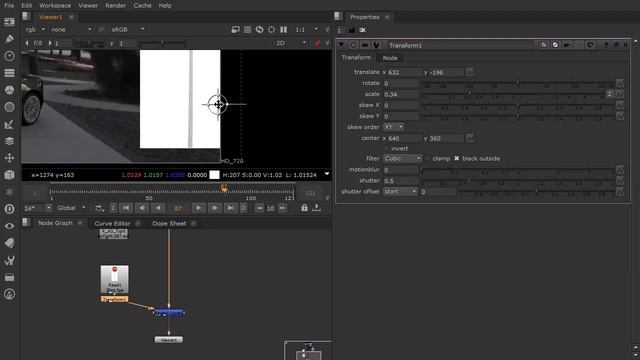Open the Views nodes eye icon
Image resolution: width=640 pixels, height=360 pixels.
coord(9,226)
